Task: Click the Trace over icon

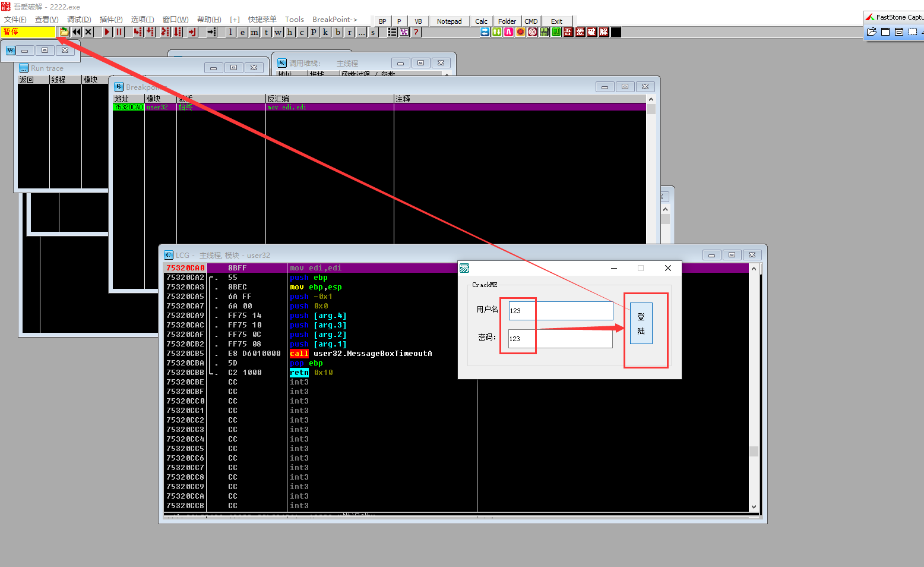Action: tap(178, 32)
